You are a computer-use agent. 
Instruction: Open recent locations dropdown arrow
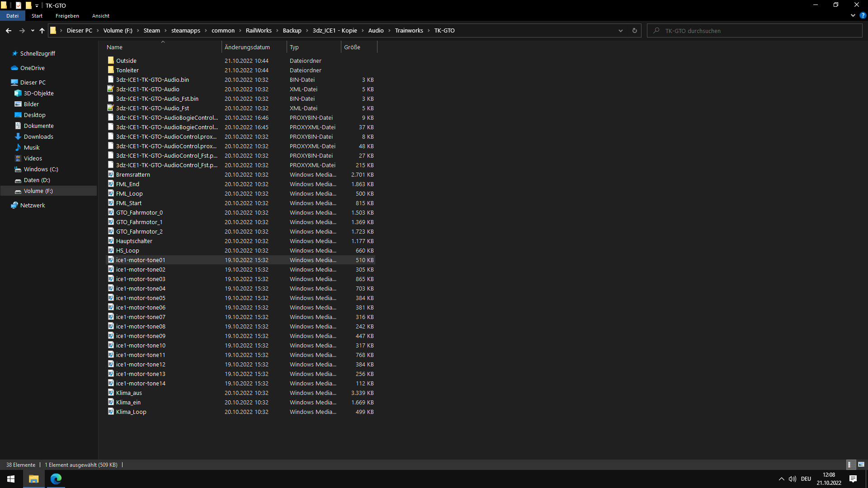(33, 31)
